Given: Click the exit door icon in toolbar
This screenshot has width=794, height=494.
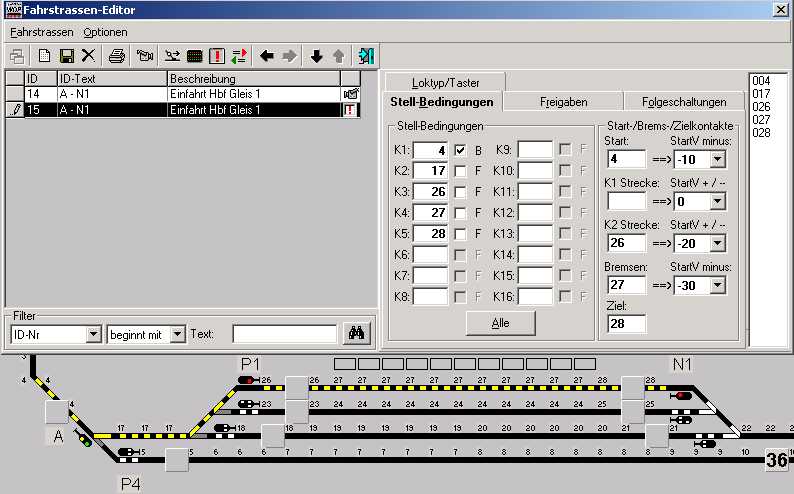Looking at the screenshot, I should pos(367,56).
